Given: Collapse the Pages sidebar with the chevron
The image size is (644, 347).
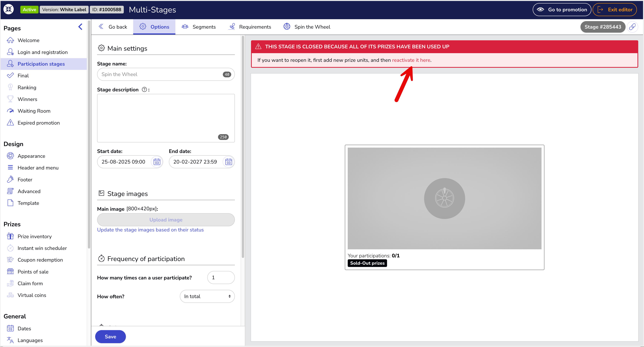Looking at the screenshot, I should click(x=80, y=27).
